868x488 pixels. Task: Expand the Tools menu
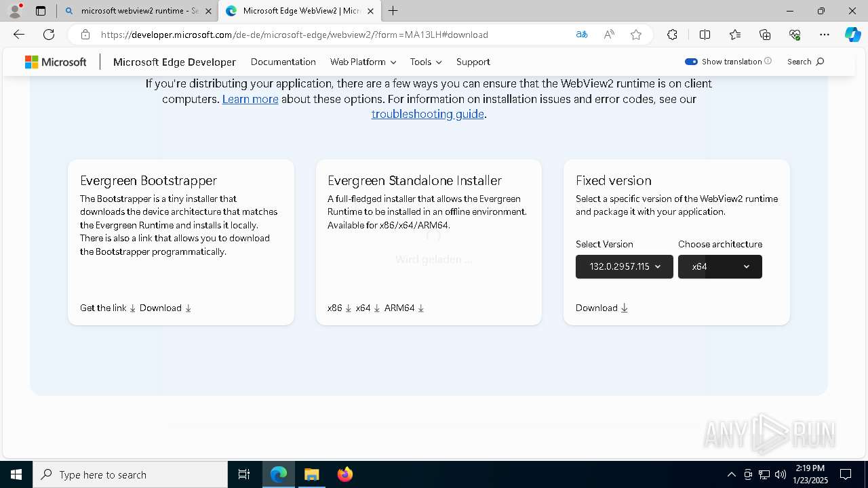[426, 62]
